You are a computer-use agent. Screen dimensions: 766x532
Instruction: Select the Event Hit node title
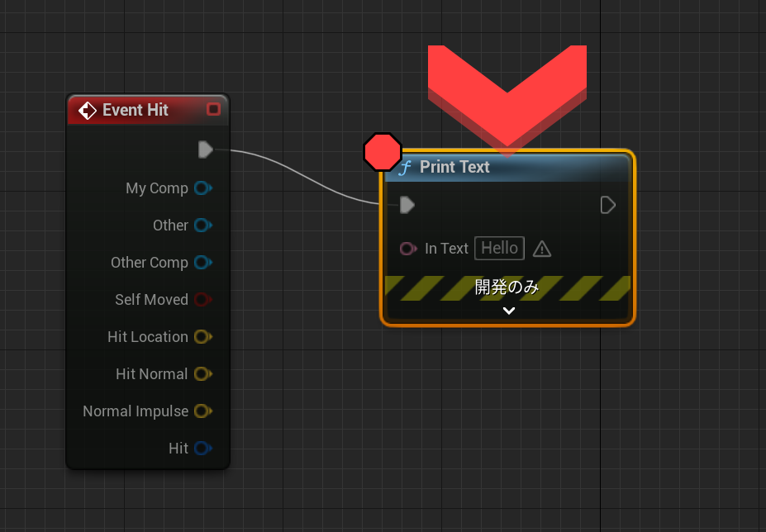pyautogui.click(x=136, y=110)
